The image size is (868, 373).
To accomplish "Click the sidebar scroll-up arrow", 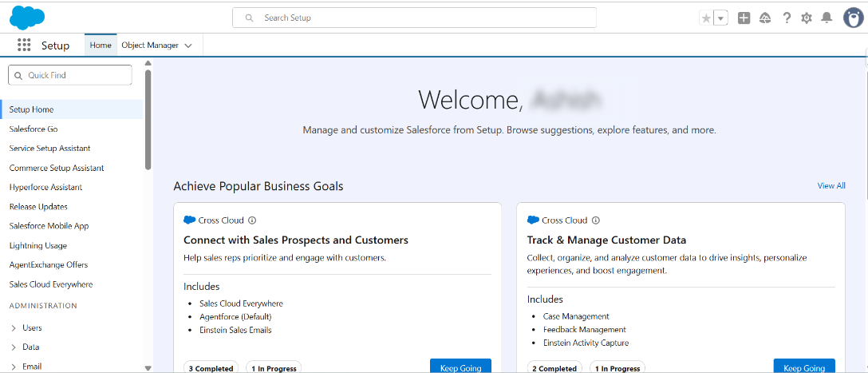I will [x=148, y=62].
